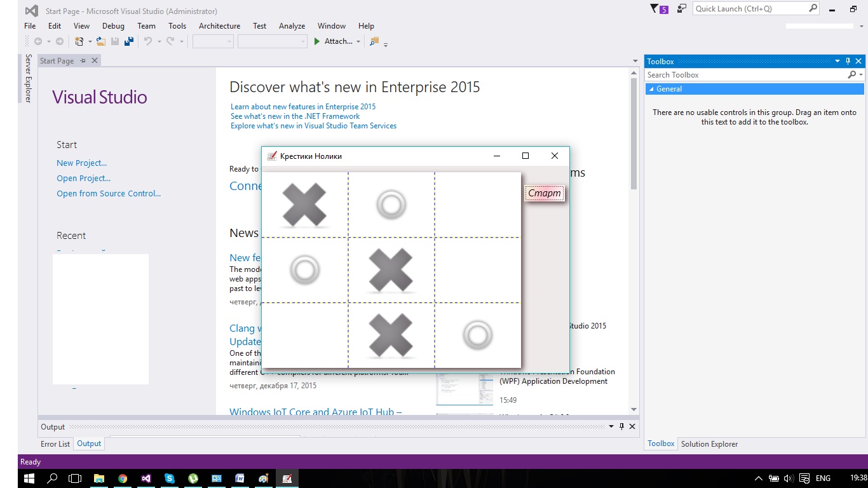Click the Undo arrow in the toolbar
Viewport: 868px width, 488px height.
point(147,41)
